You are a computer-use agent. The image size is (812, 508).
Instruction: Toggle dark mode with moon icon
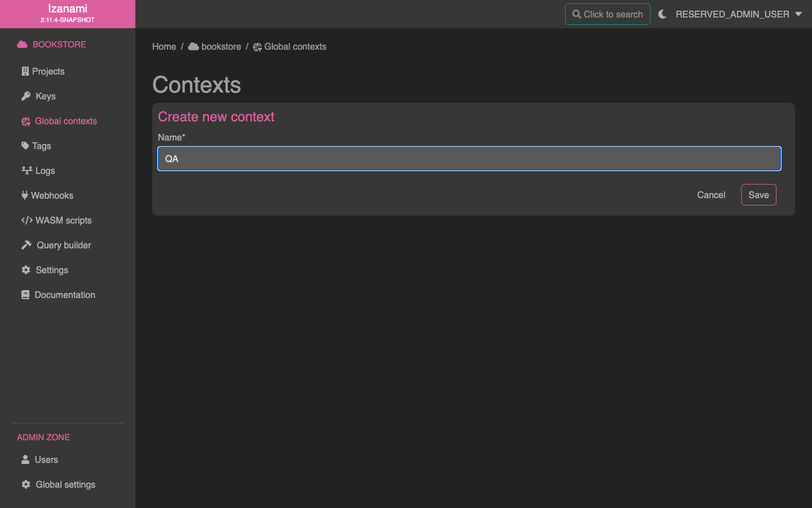coord(663,14)
